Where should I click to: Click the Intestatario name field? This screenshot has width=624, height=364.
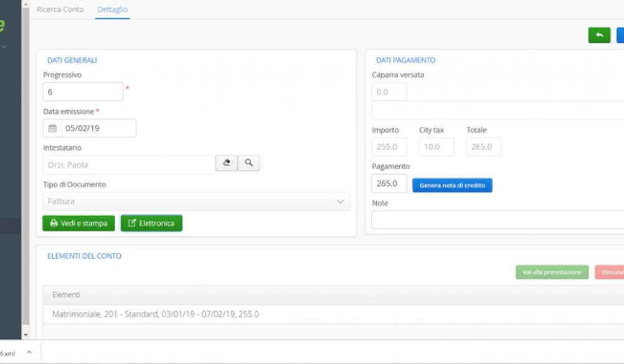pos(129,165)
